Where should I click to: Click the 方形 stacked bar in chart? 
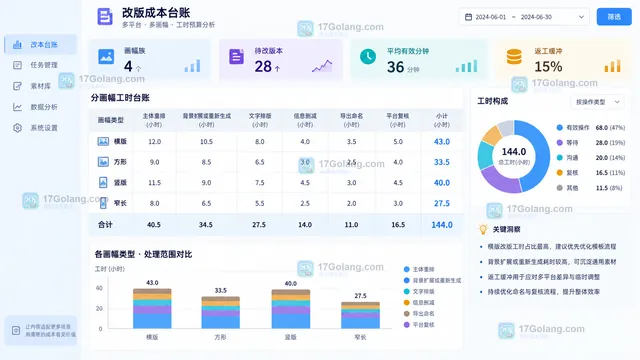point(220,313)
